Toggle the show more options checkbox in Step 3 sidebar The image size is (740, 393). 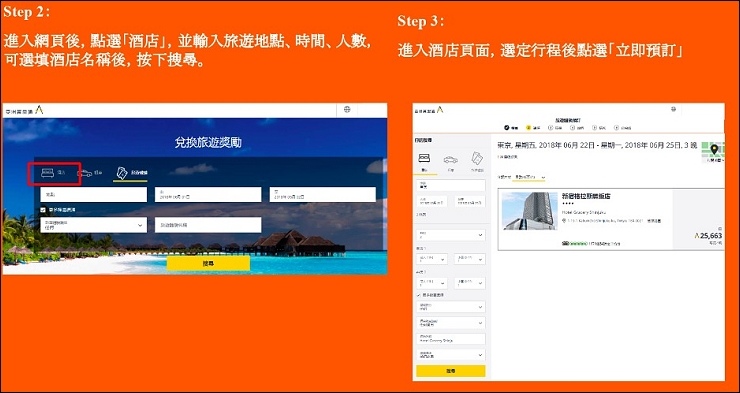(x=419, y=295)
